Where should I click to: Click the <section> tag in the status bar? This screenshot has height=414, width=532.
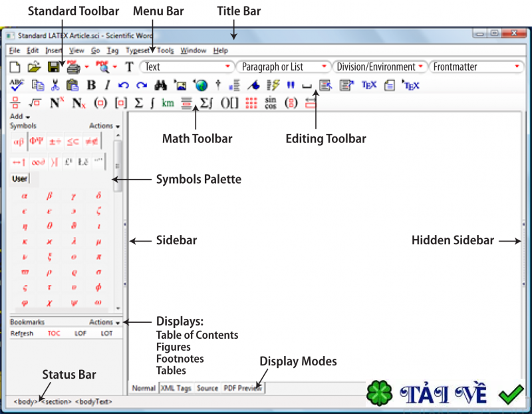[x=57, y=402]
